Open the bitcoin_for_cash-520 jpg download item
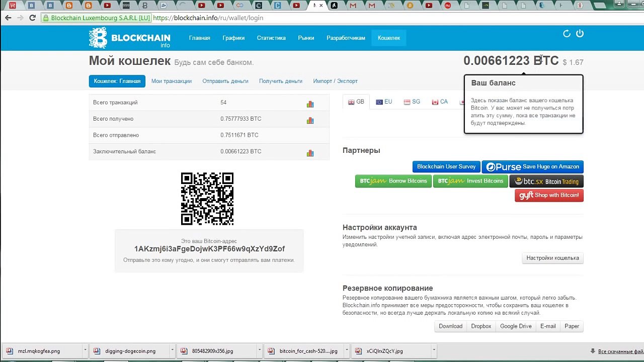Viewport: 644px width, 362px height. (303, 351)
